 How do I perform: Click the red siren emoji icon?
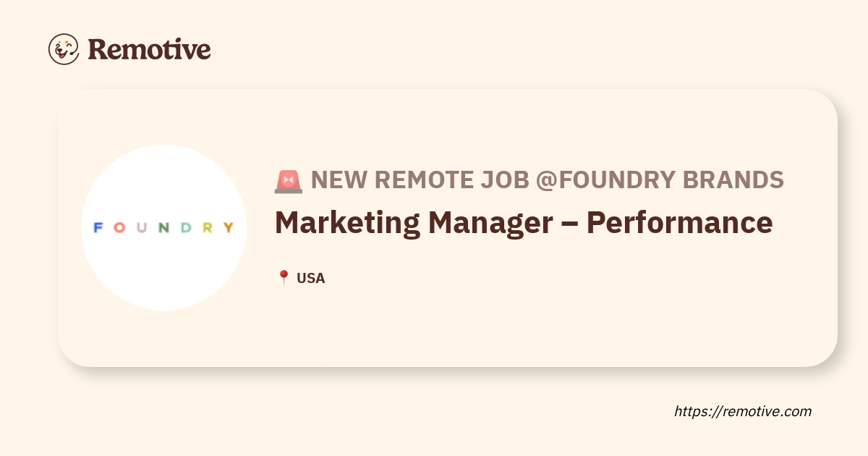(288, 180)
